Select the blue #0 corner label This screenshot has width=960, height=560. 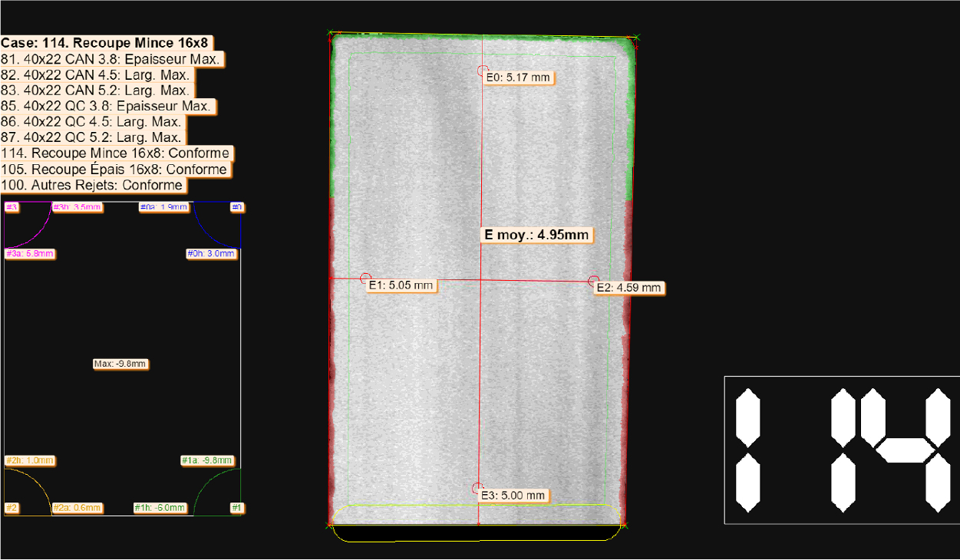pyautogui.click(x=237, y=207)
